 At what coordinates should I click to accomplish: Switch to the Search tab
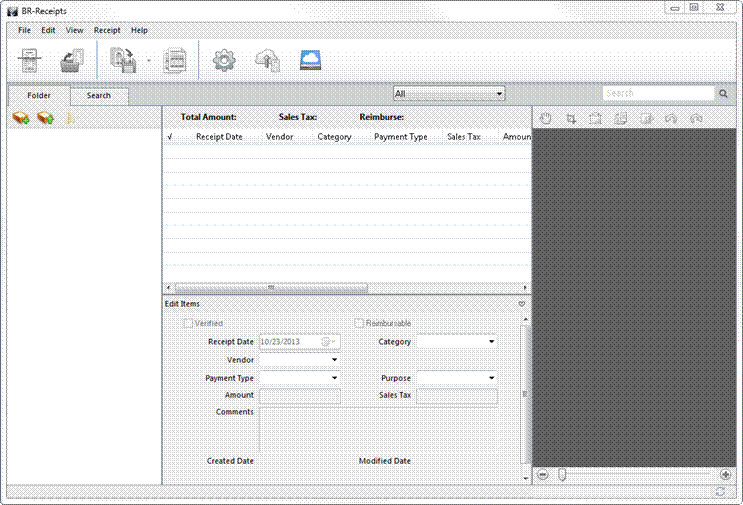click(x=98, y=96)
